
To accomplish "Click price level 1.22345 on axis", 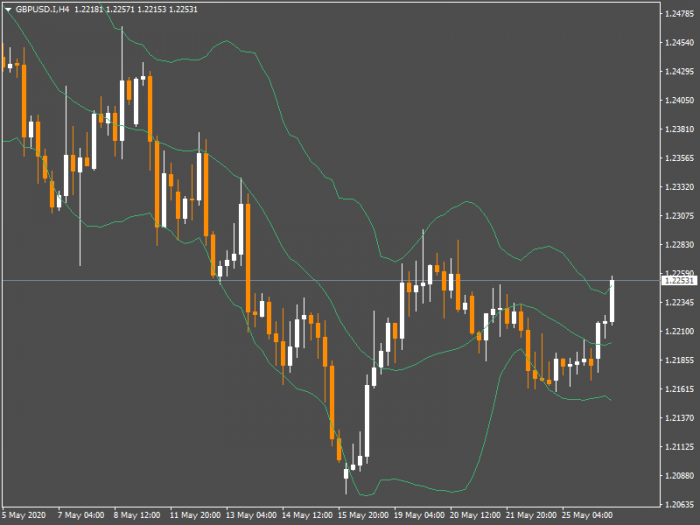I will 679,302.
